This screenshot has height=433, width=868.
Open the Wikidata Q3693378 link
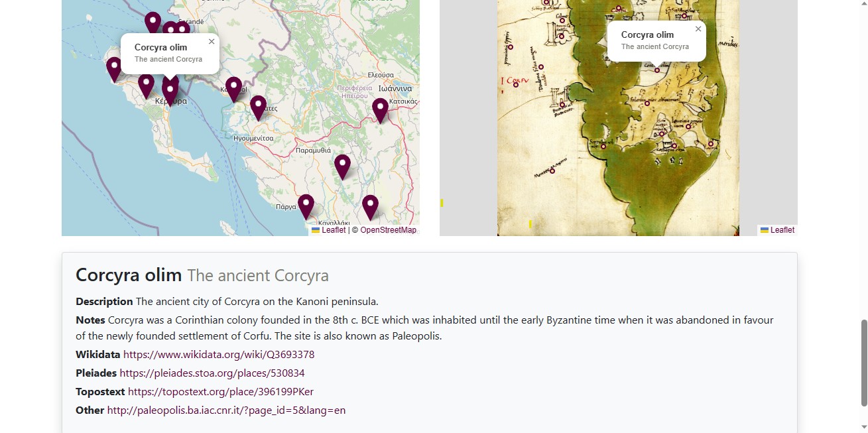click(219, 355)
